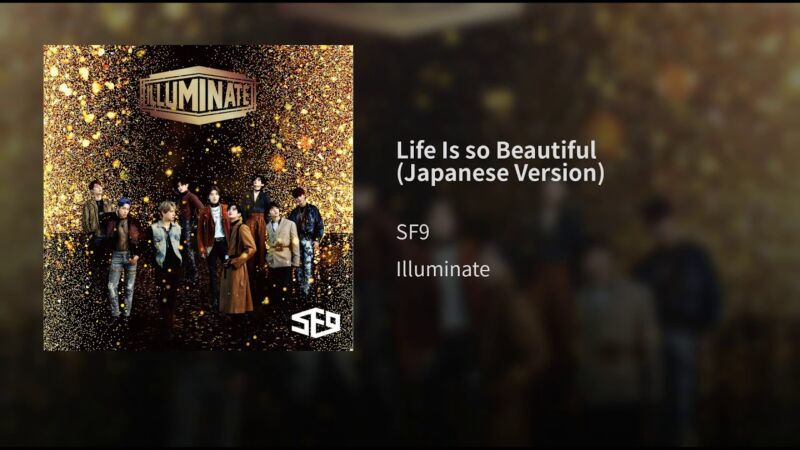The image size is (800, 450).
Task: Click the rightmost member in dark jacket
Action: pyautogui.click(x=306, y=240)
